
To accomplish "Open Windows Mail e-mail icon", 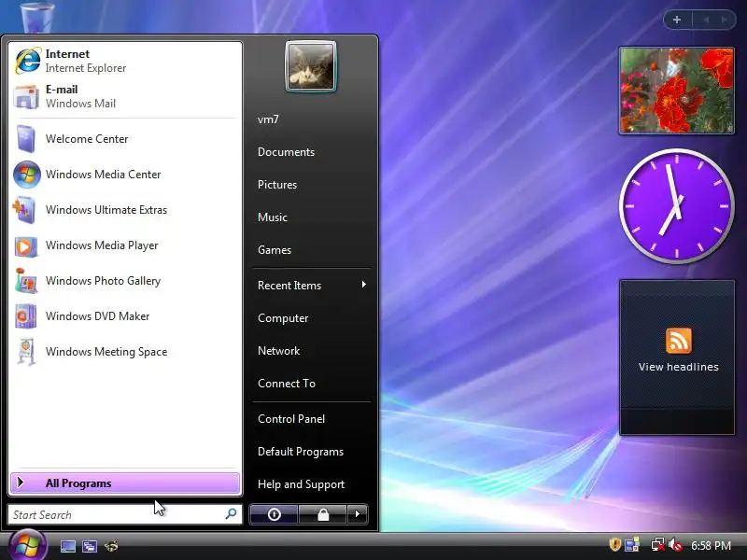I will coord(26,97).
